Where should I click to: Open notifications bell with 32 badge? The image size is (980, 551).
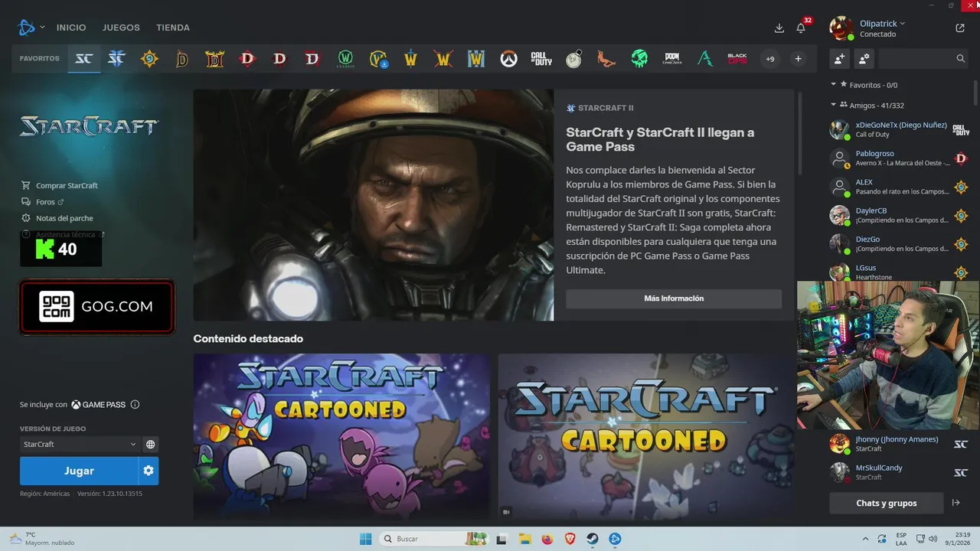[801, 28]
